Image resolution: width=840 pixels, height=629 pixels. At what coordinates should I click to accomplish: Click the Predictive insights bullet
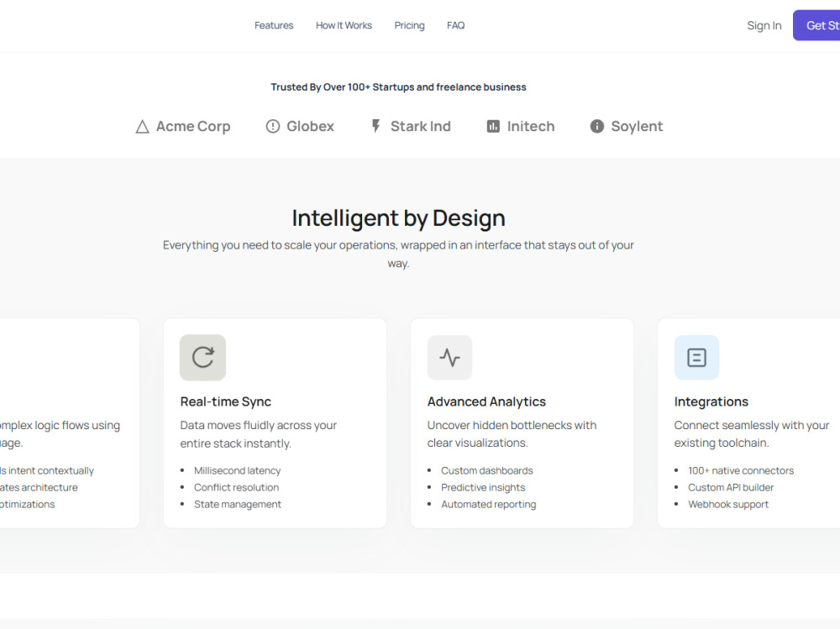pyautogui.click(x=483, y=488)
